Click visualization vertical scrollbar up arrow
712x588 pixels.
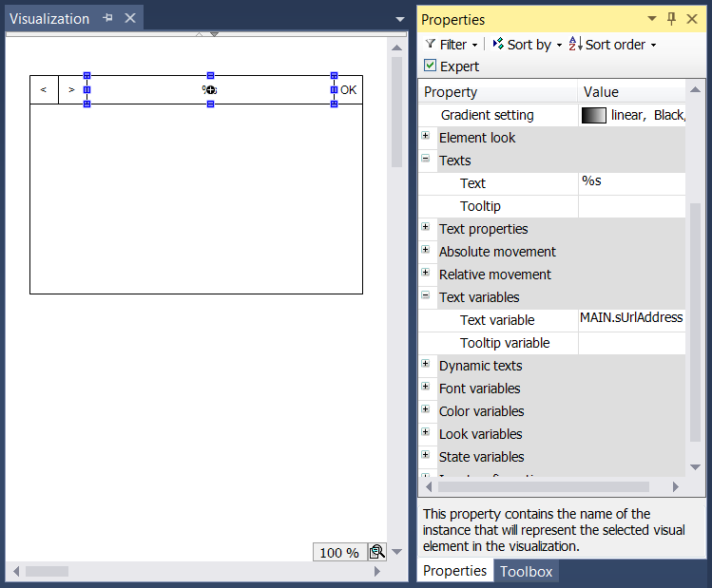[x=396, y=47]
